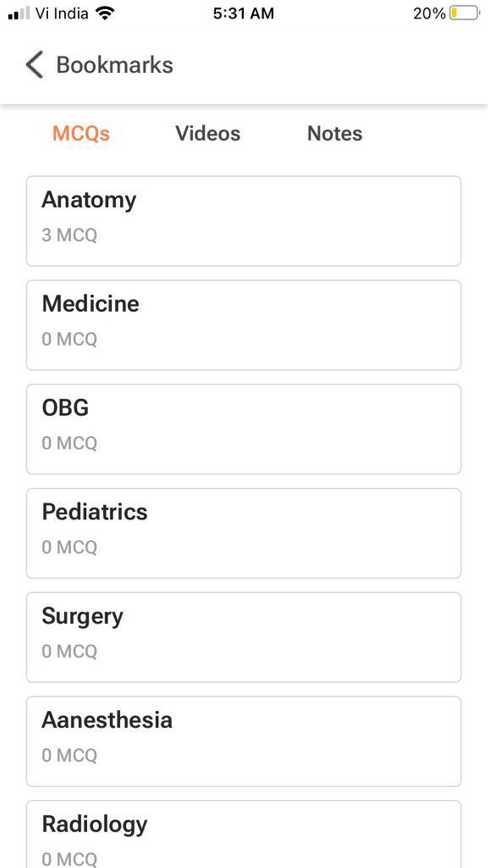This screenshot has height=868, width=488.
Task: Tap the cellular signal bars icon
Action: pos(19,13)
